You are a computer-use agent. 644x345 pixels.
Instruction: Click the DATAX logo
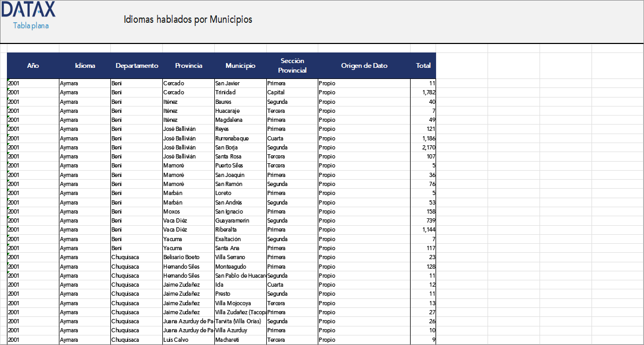[28, 10]
